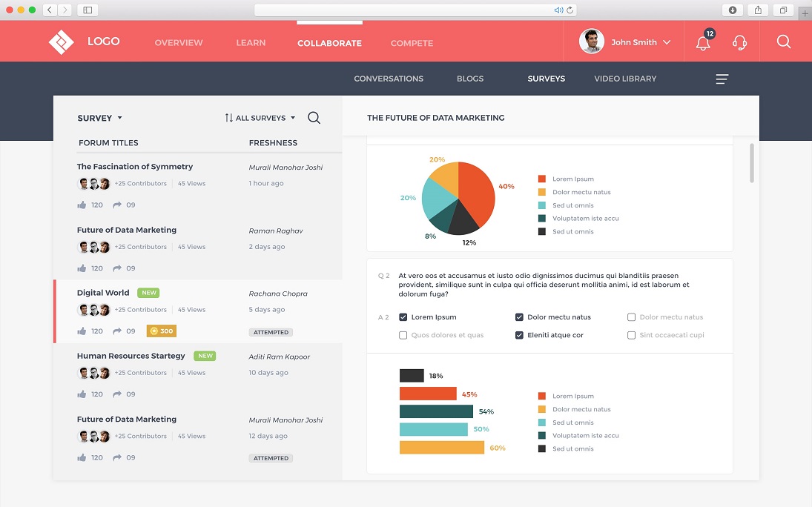Click the browser new tab plus button
812x507 pixels.
coord(805,13)
